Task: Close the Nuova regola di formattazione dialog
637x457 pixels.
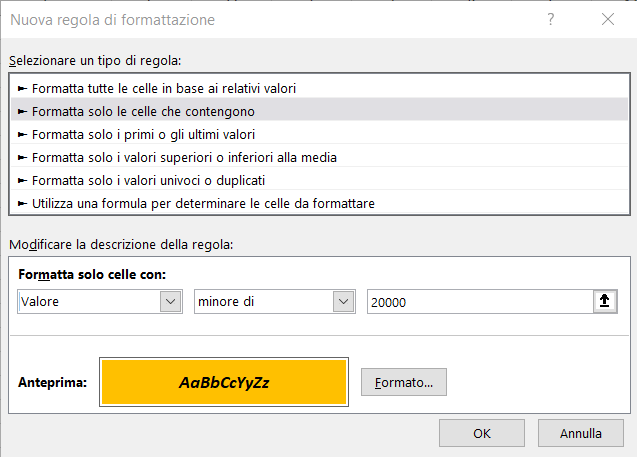Action: (607, 19)
